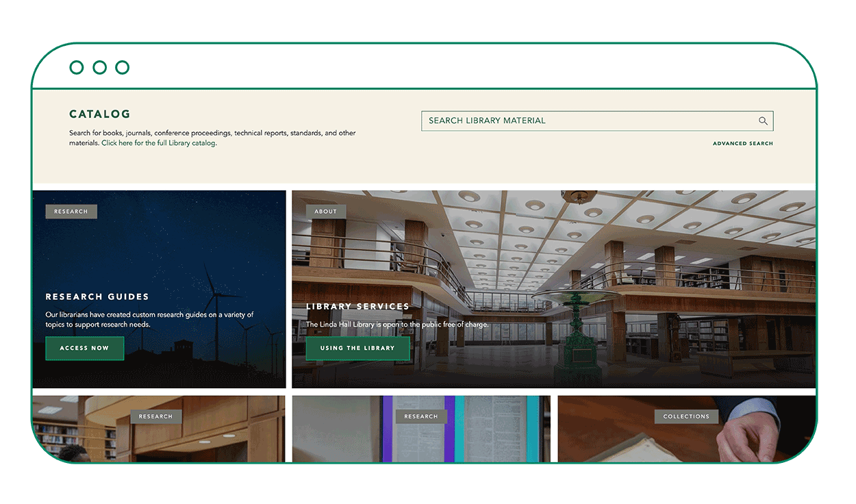Select the ABOUT tag on Library Services card
Viewport: 856px width, 504px height.
(326, 211)
